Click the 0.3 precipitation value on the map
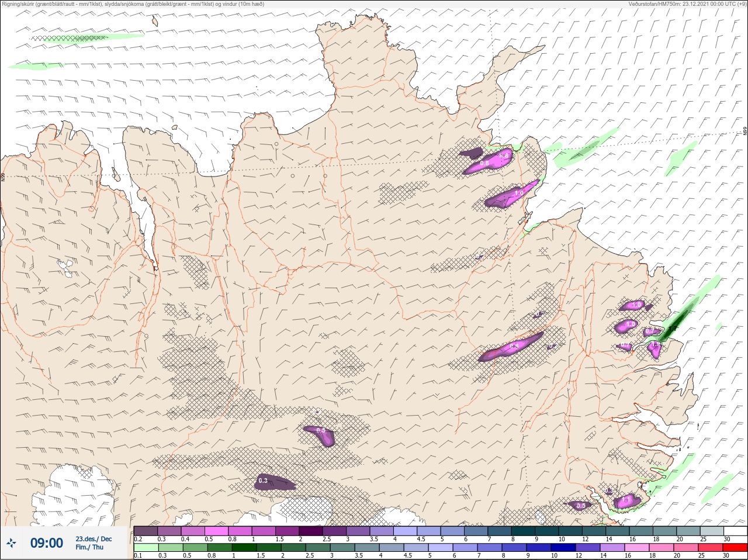 [263, 481]
